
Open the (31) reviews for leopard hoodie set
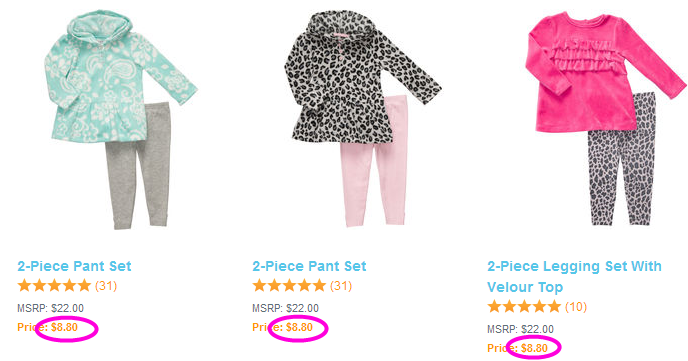coord(341,286)
